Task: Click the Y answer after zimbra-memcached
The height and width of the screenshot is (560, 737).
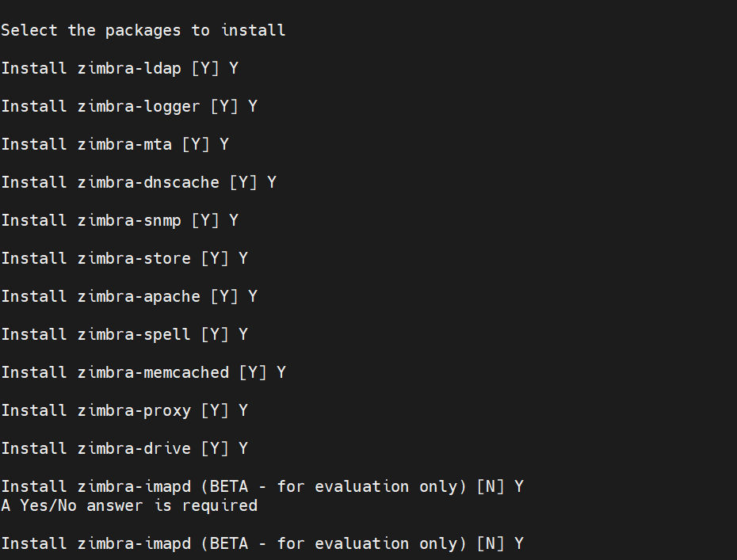Action: point(281,372)
